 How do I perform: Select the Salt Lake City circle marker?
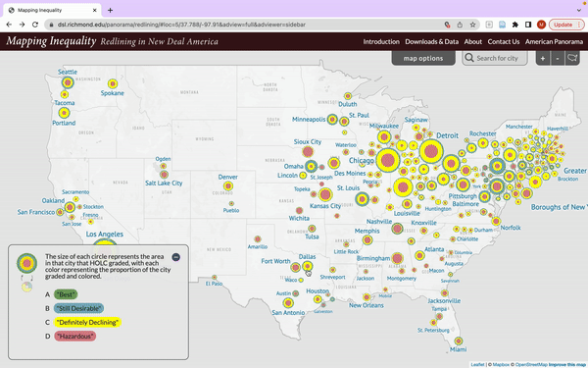click(164, 175)
